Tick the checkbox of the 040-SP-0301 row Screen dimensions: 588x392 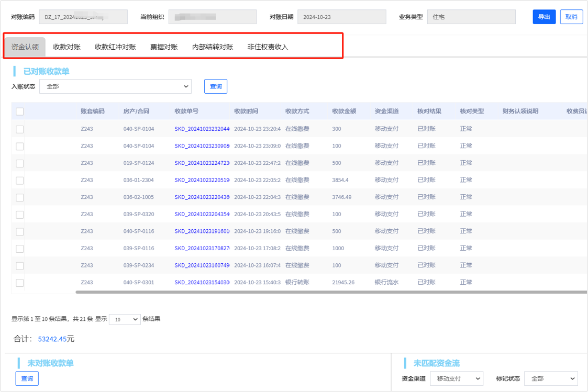pos(20,283)
